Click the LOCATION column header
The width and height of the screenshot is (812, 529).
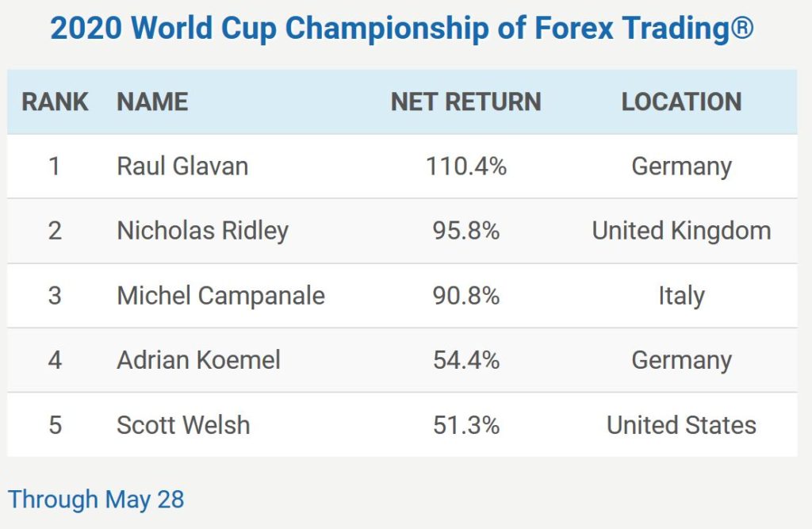pos(681,102)
